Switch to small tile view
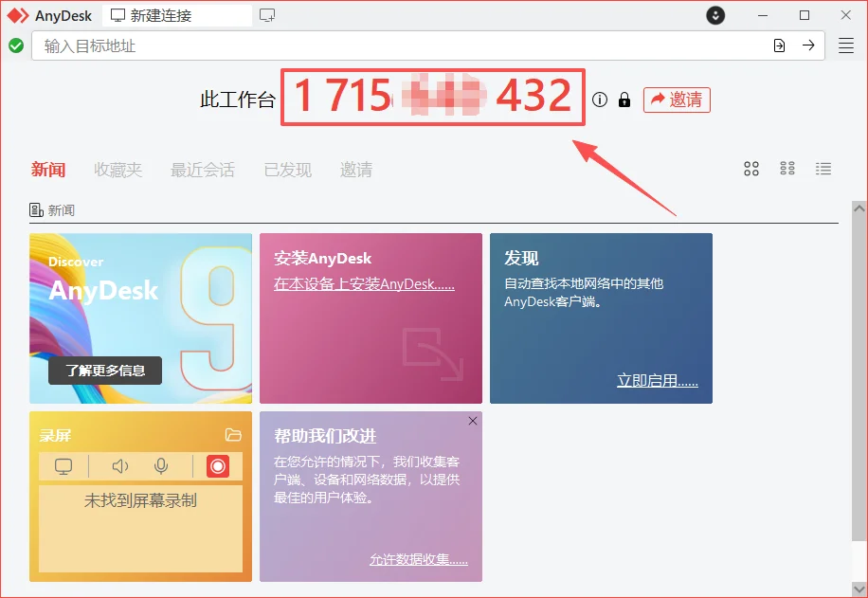 [787, 169]
